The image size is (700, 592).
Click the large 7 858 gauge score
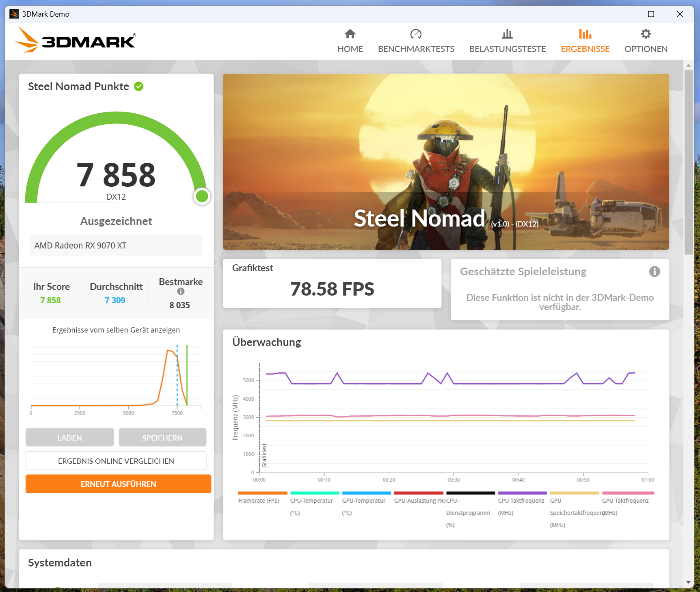pyautogui.click(x=116, y=175)
